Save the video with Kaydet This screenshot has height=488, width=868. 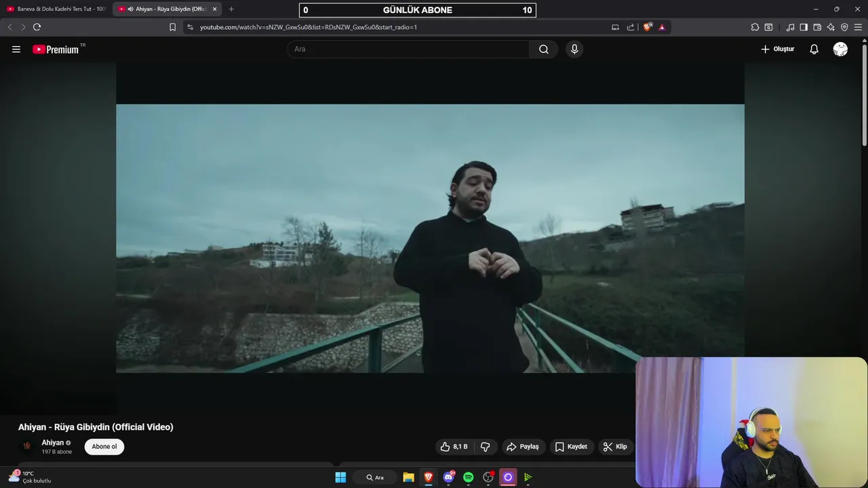pos(571,447)
